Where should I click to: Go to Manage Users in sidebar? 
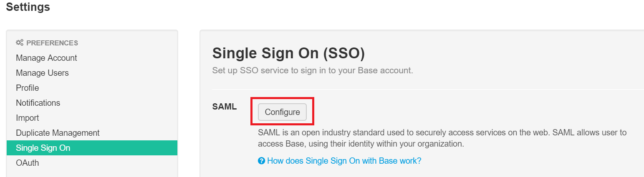(42, 73)
